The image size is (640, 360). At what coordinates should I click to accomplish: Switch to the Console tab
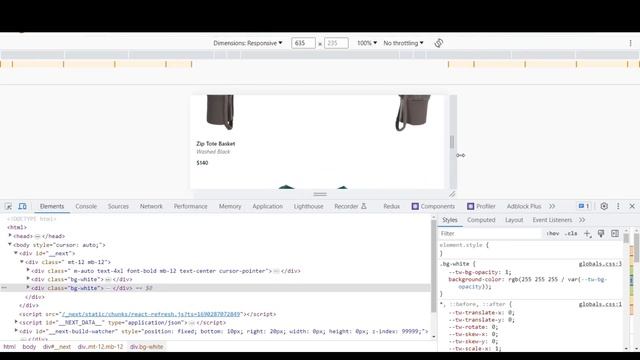coord(86,207)
